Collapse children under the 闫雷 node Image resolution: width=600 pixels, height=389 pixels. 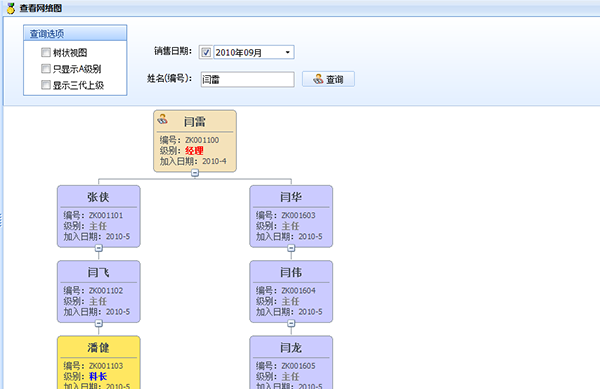[x=195, y=173]
